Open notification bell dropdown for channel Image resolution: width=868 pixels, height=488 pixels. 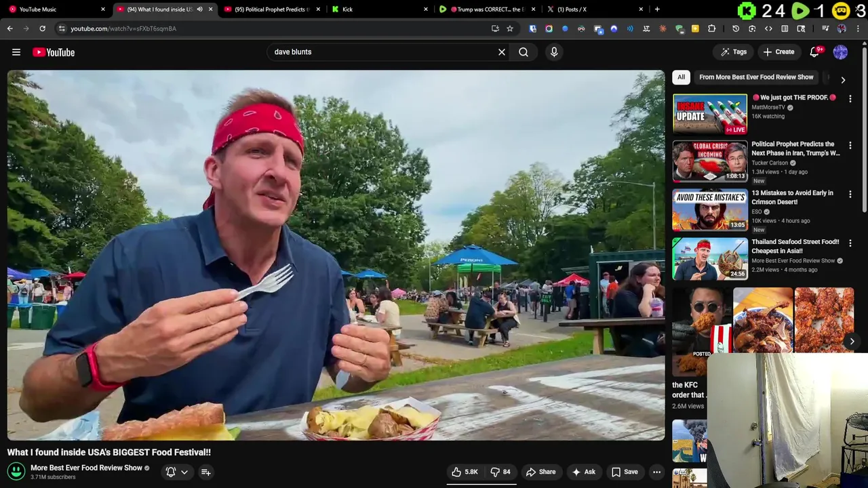tap(176, 472)
